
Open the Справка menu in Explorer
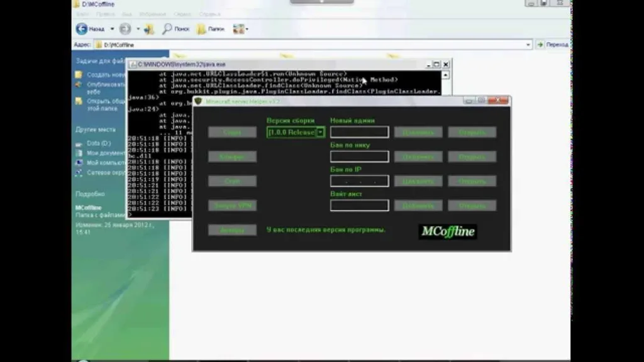[209, 14]
